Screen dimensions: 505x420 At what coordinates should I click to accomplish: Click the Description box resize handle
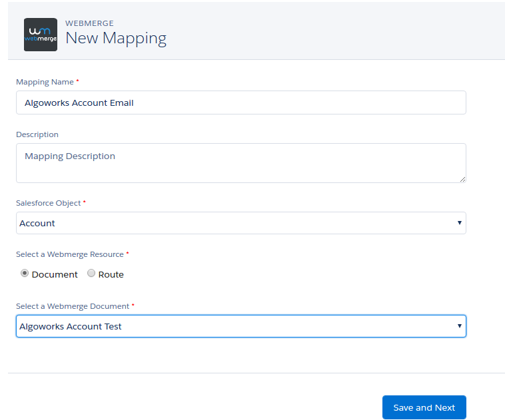coord(462,179)
